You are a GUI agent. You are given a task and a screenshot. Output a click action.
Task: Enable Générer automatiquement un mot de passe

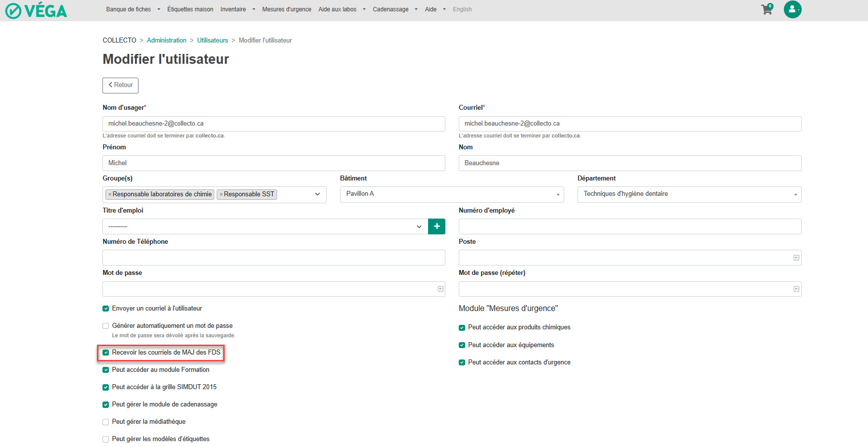point(106,326)
